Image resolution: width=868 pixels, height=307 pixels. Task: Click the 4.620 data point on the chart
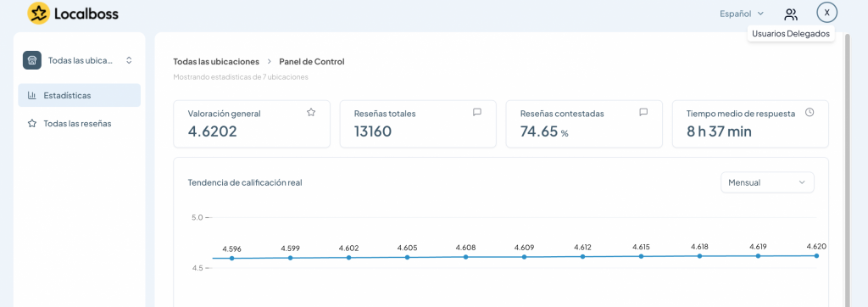pyautogui.click(x=816, y=255)
